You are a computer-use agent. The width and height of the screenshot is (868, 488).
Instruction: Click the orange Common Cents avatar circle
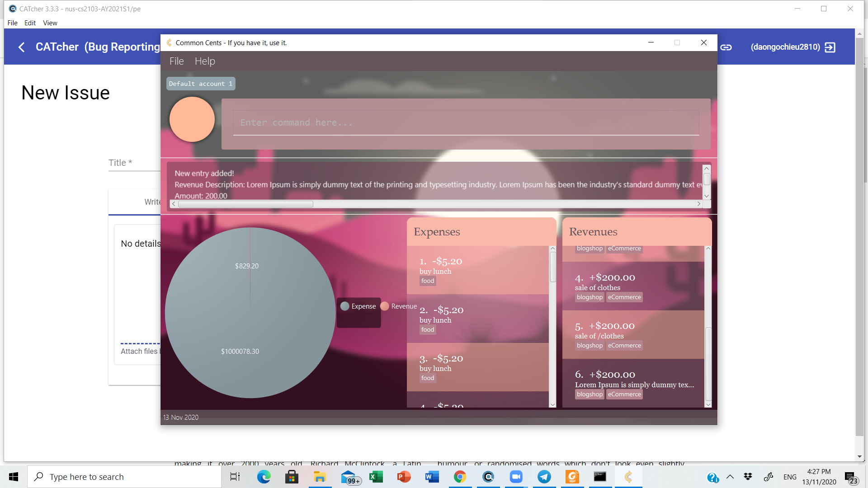[x=192, y=119]
